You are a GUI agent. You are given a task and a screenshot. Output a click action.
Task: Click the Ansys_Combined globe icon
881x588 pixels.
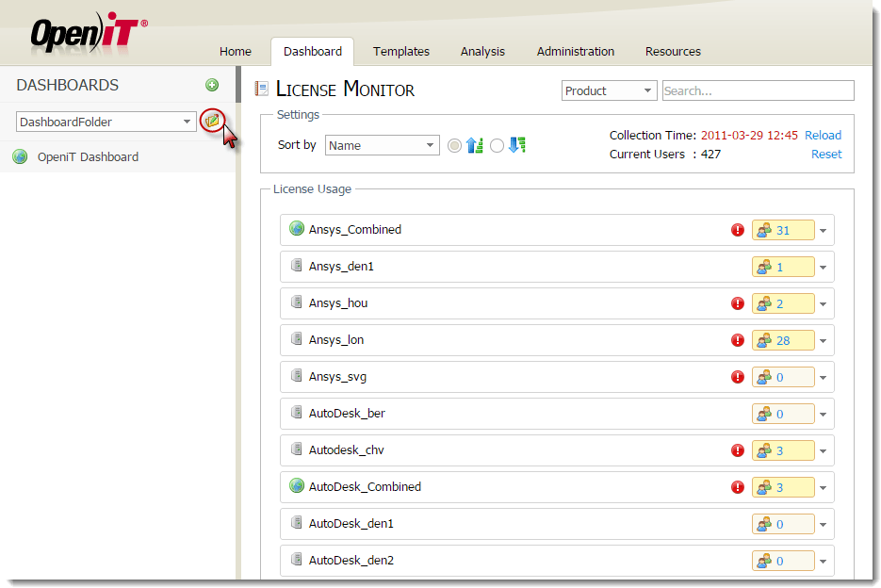297,228
